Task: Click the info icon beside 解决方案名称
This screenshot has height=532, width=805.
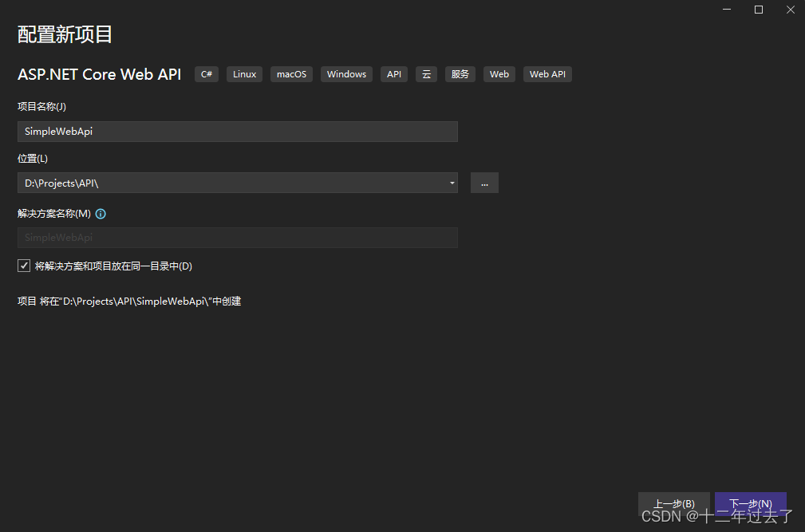Action: pyautogui.click(x=100, y=213)
